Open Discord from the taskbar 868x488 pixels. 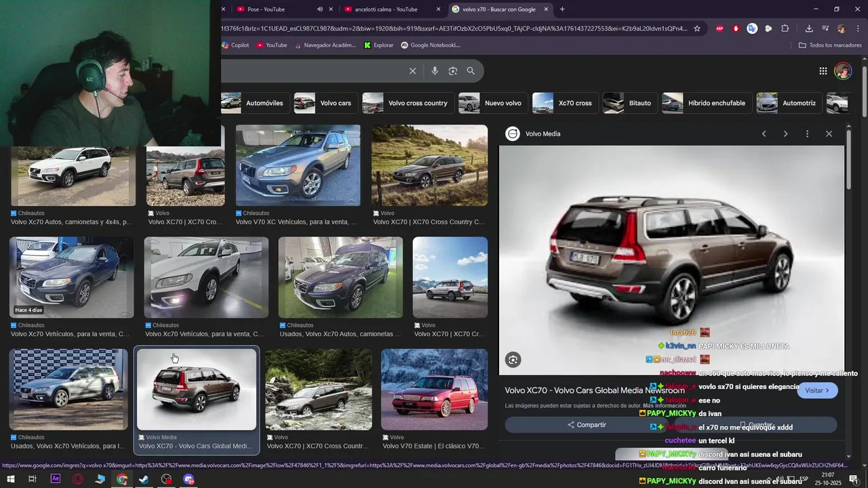pyautogui.click(x=189, y=479)
